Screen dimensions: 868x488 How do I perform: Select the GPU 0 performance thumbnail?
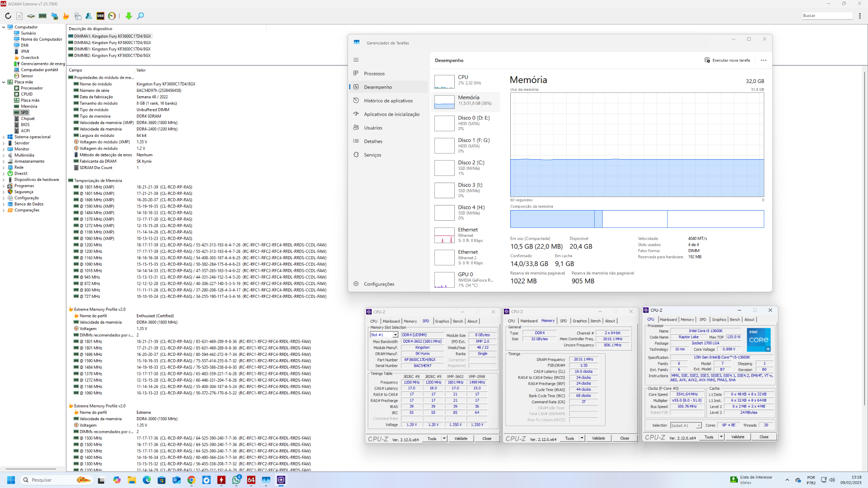(x=444, y=280)
